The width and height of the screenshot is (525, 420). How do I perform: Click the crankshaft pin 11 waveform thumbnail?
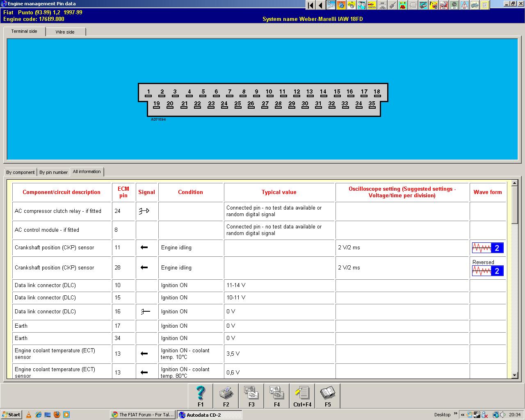pos(488,248)
